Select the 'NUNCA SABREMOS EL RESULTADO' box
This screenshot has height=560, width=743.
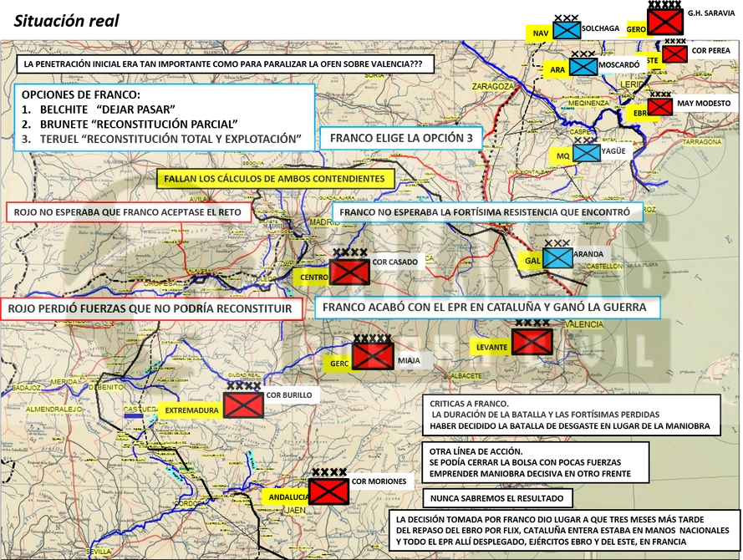[497, 498]
